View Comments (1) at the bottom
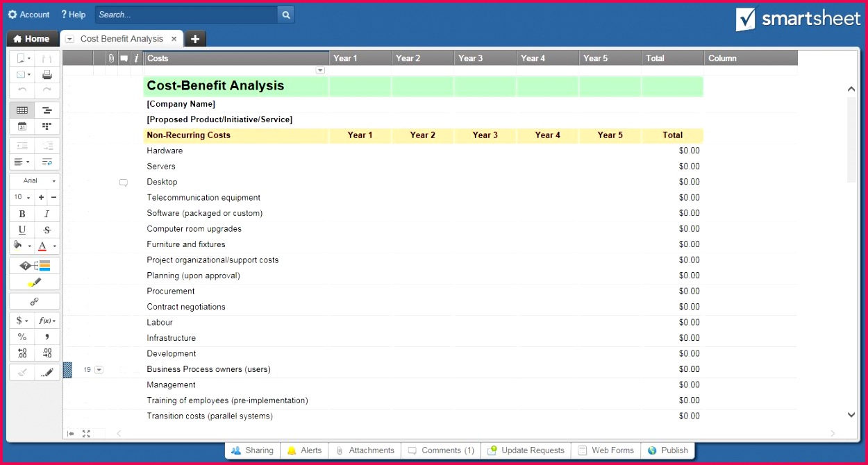Screen dimensions: 868x465 [440, 450]
